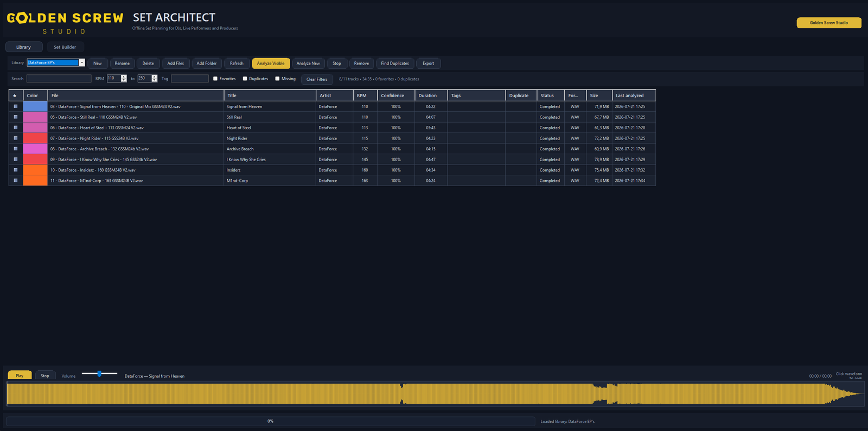Open the Library dropdown showing DataForce EP's

[x=56, y=62]
